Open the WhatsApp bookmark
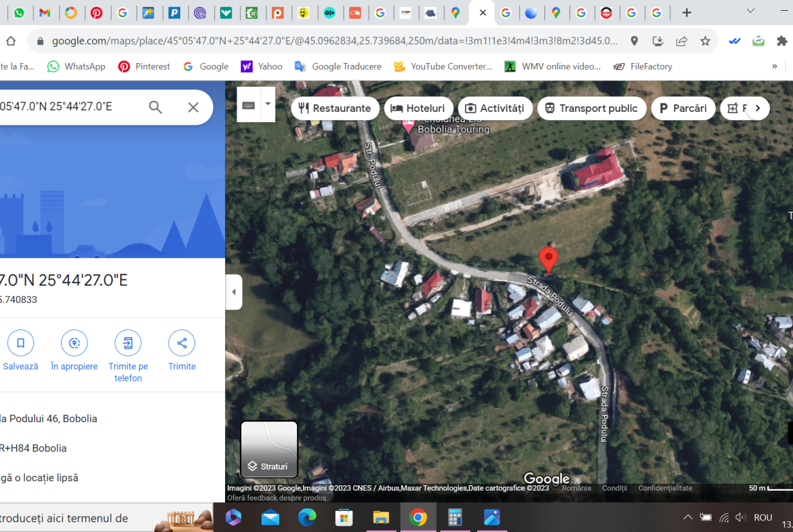Viewport: 793px width, 532px height. tap(76, 66)
